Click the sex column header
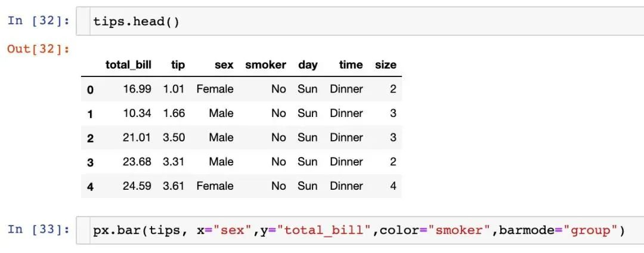644x253 pixels. 224,65
